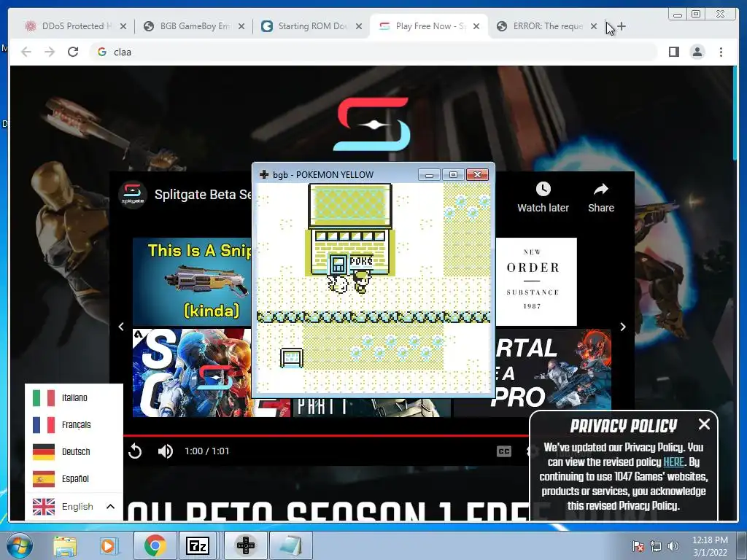Screen dimensions: 747x560
Task: Close the Privacy Policy popup
Action: point(704,424)
